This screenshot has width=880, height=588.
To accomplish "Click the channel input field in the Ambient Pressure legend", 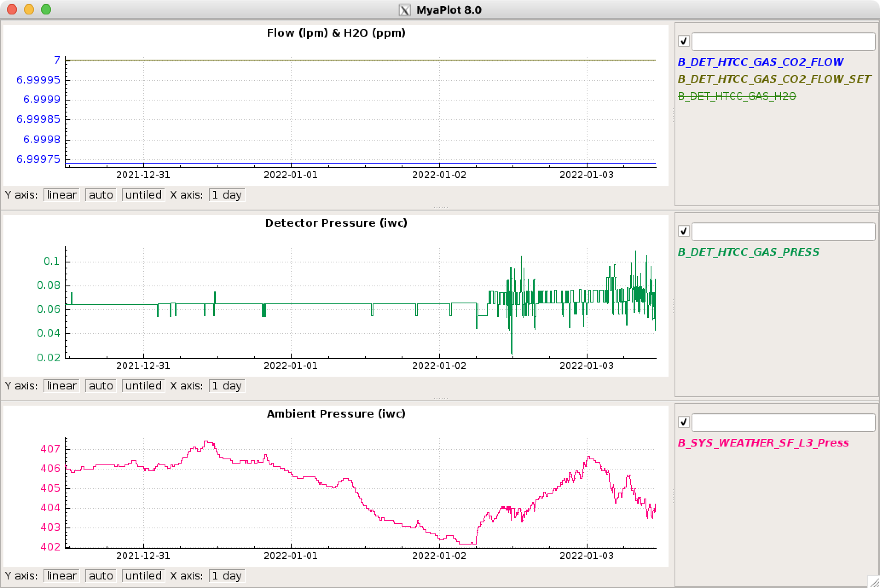I will [x=784, y=423].
